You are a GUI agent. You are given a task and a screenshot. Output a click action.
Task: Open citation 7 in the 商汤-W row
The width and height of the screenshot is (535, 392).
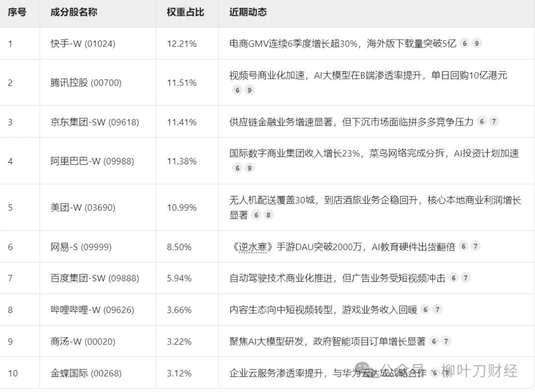(446, 341)
